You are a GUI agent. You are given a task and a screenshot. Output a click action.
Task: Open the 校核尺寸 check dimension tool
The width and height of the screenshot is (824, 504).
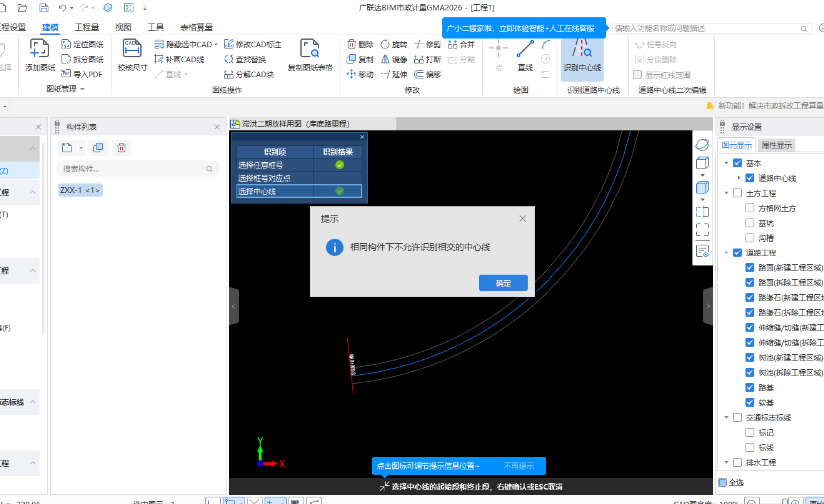(132, 55)
